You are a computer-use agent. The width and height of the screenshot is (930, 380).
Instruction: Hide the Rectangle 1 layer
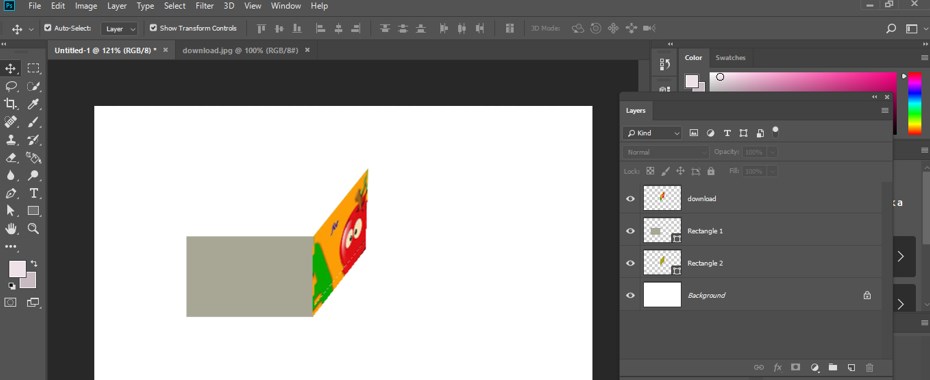630,231
